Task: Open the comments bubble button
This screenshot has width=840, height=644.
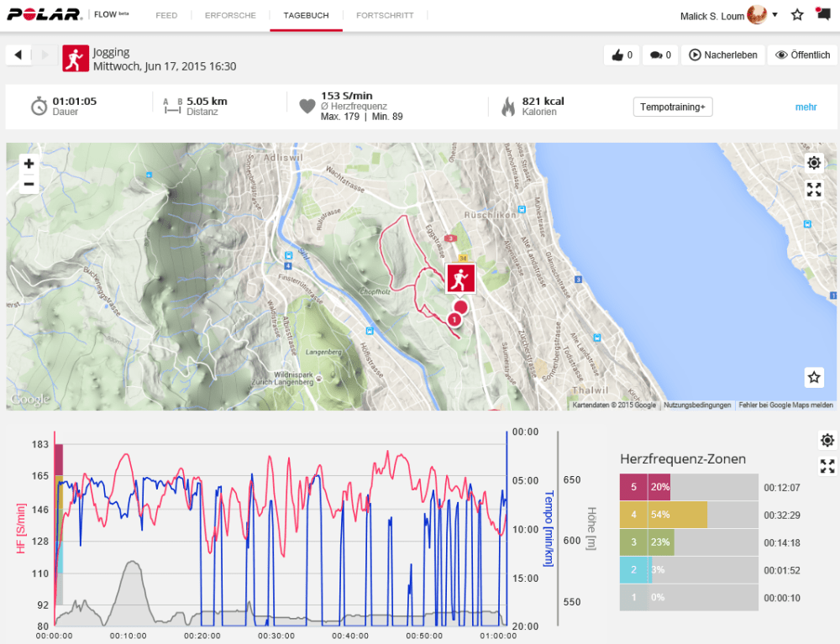Action: [x=660, y=55]
